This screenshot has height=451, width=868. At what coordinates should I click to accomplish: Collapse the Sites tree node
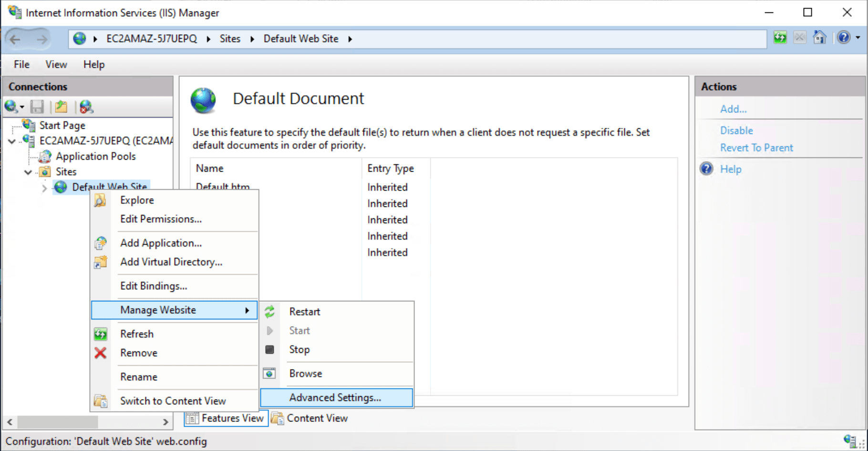pyautogui.click(x=28, y=172)
